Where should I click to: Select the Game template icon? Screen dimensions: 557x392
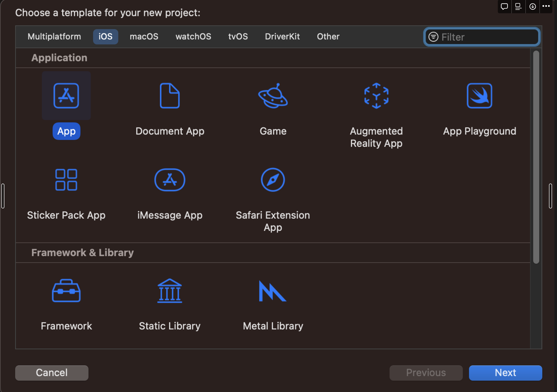(x=273, y=96)
